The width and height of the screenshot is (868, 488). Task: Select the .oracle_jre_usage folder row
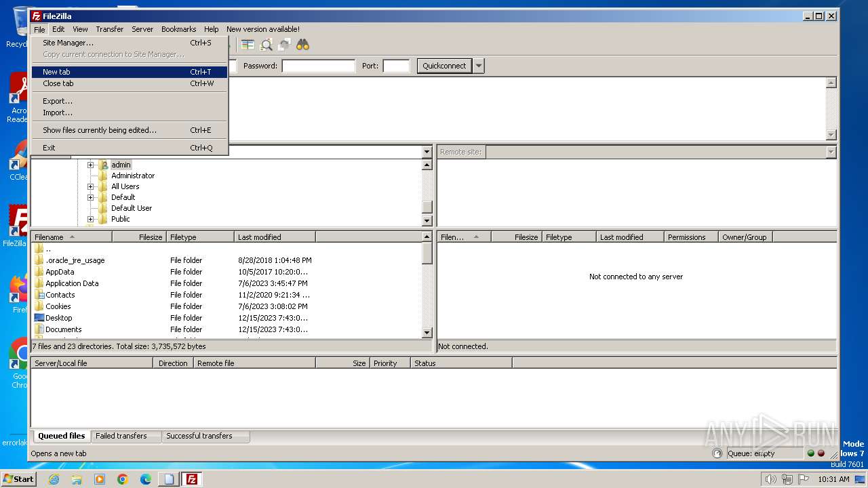226,260
